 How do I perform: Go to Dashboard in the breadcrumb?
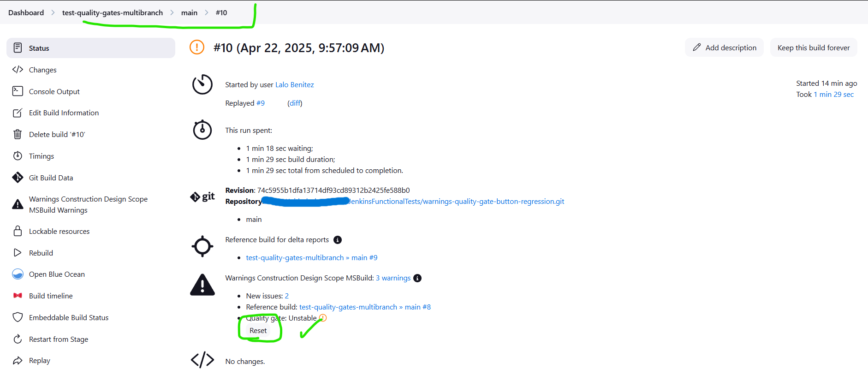[x=26, y=12]
